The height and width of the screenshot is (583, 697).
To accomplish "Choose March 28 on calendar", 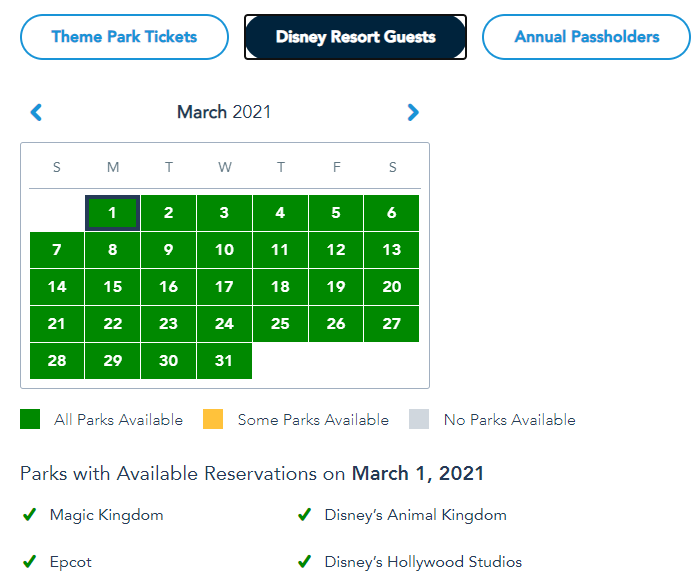I will tap(57, 361).
